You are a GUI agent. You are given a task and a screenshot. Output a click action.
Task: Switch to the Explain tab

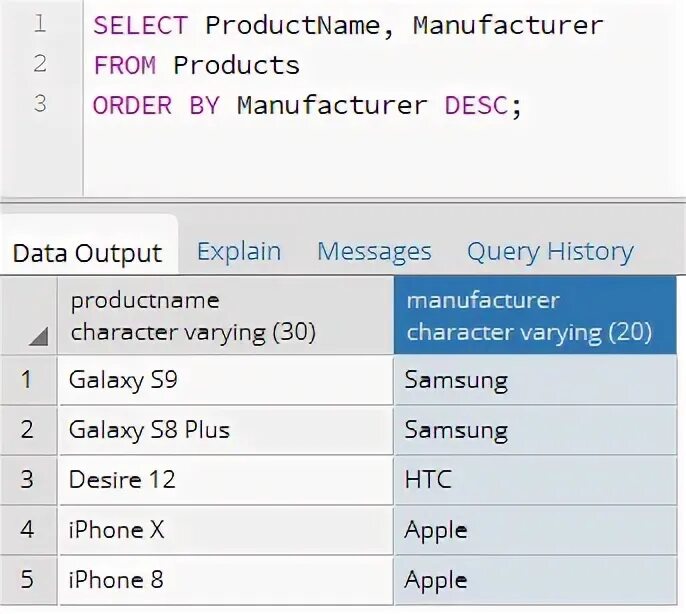(239, 252)
